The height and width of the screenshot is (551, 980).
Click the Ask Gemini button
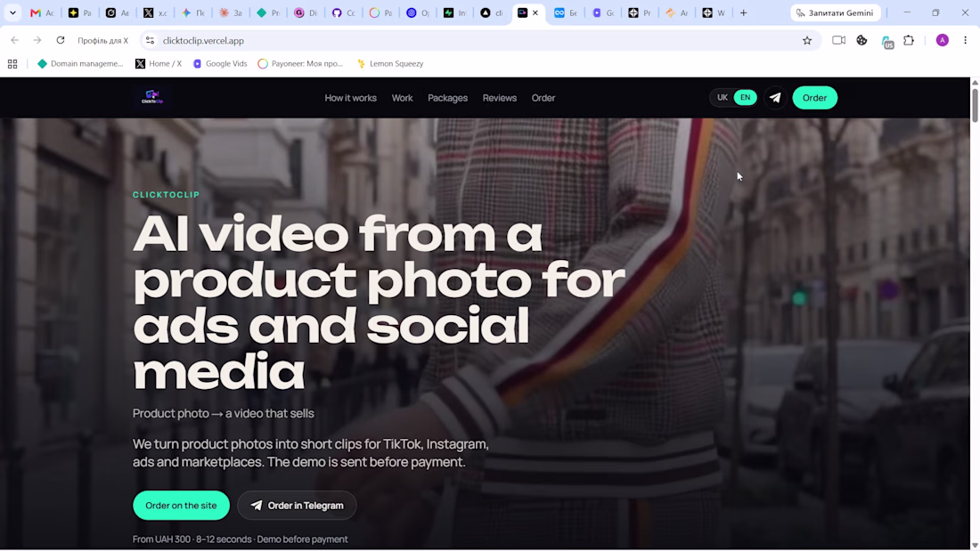click(836, 12)
